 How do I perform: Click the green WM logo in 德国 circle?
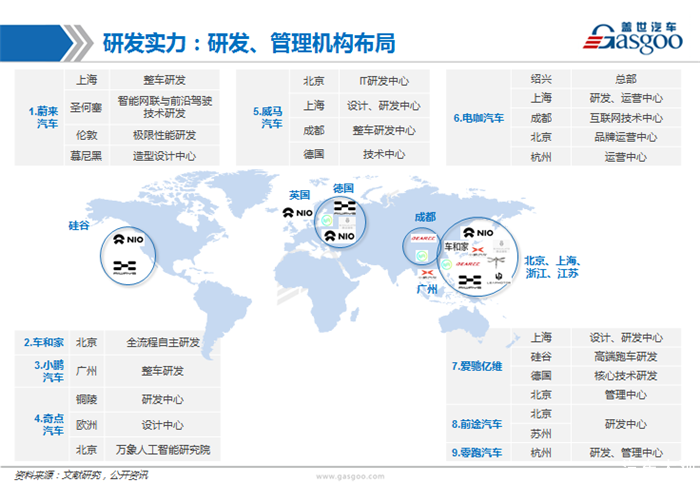coord(327,220)
